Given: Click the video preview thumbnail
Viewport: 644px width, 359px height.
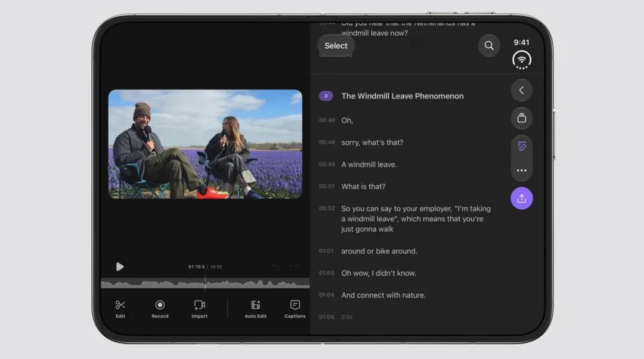Looking at the screenshot, I should (x=205, y=144).
